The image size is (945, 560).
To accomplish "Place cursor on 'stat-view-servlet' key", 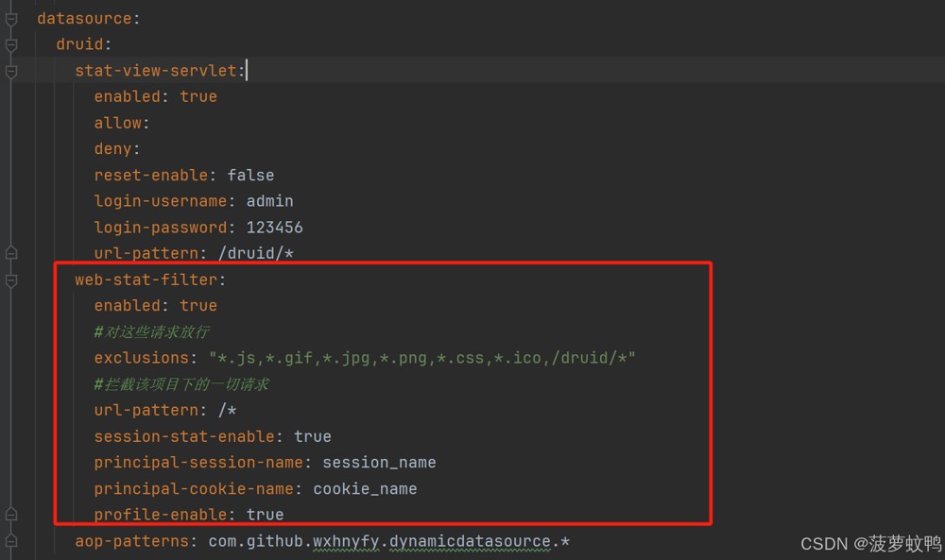I will [156, 71].
